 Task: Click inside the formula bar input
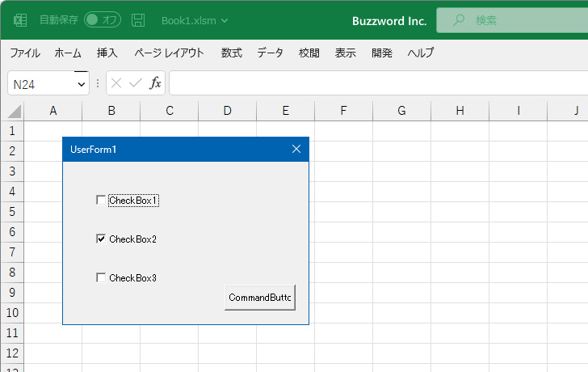(x=379, y=83)
